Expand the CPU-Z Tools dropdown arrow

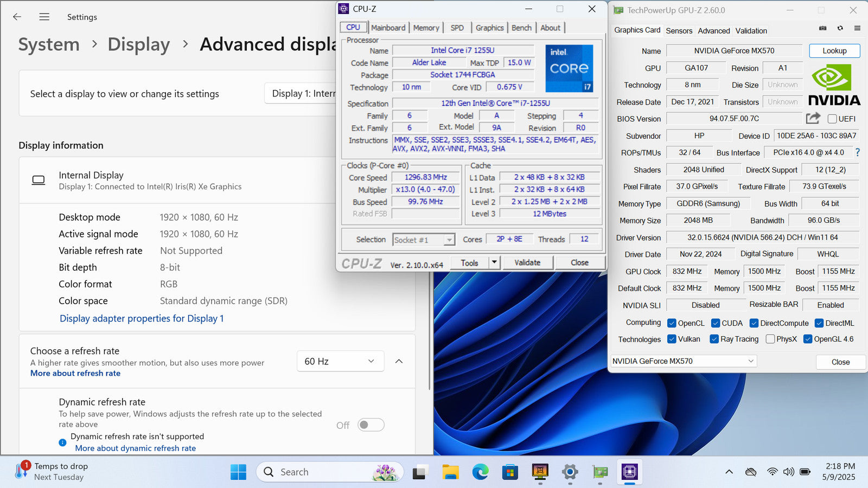point(494,262)
